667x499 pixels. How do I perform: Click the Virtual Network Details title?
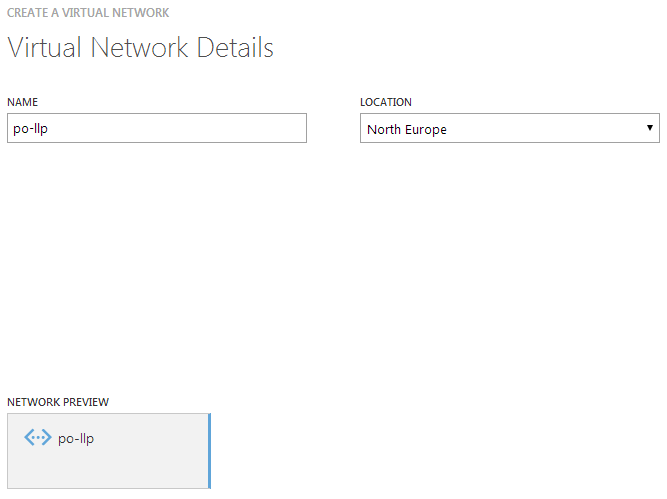[x=140, y=47]
